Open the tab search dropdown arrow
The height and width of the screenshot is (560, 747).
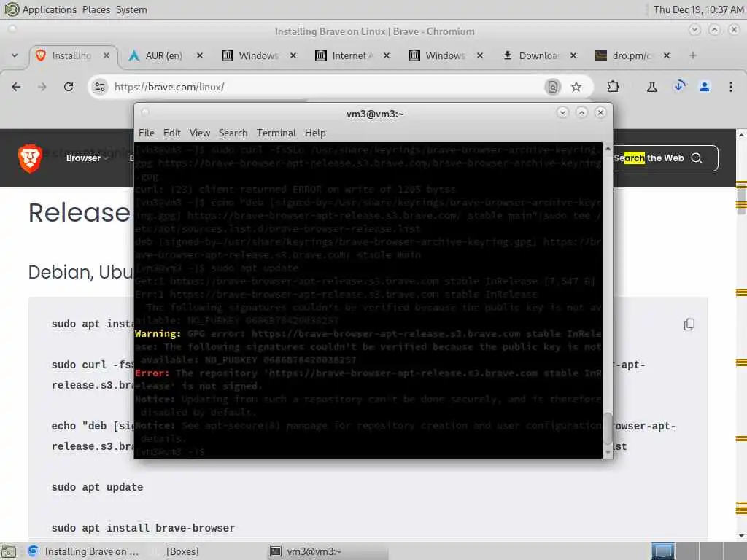15,55
